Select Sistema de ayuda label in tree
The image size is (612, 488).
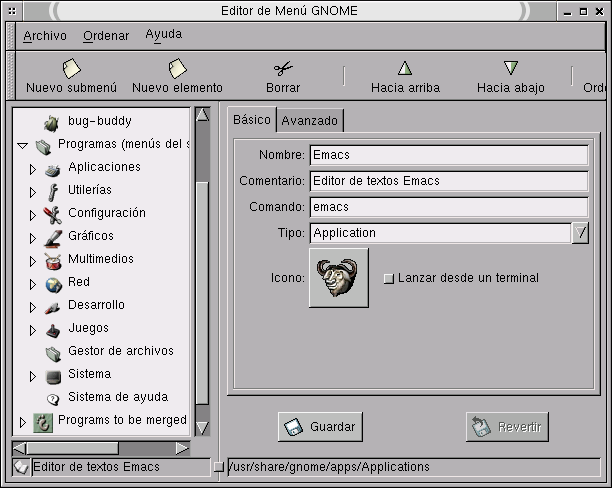118,397
